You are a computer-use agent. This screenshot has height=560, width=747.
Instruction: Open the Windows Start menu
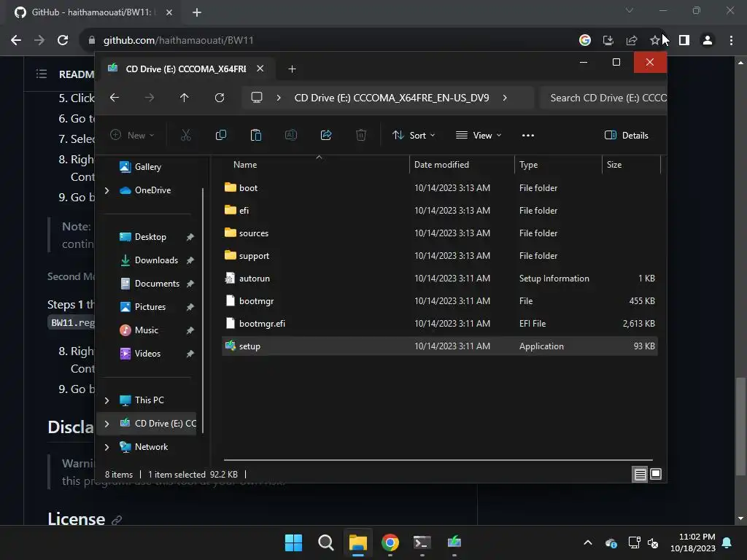[293, 542]
